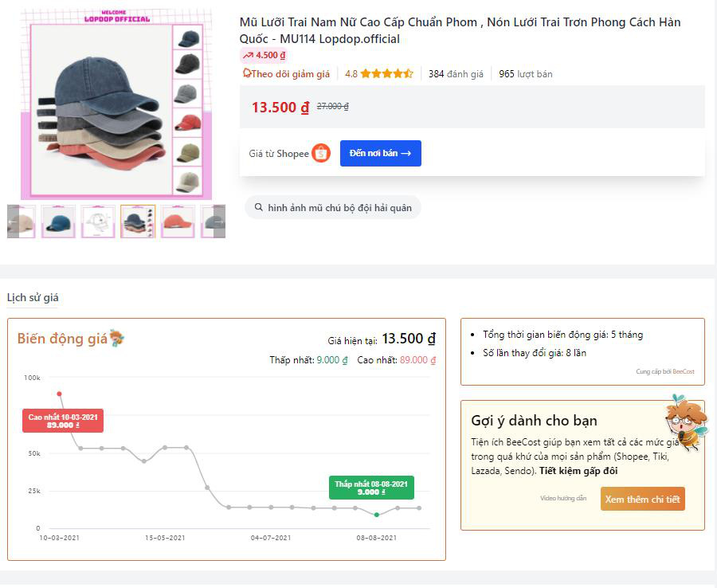Click the lowest price green point on chart
Image resolution: width=717 pixels, height=588 pixels.
[x=377, y=515]
